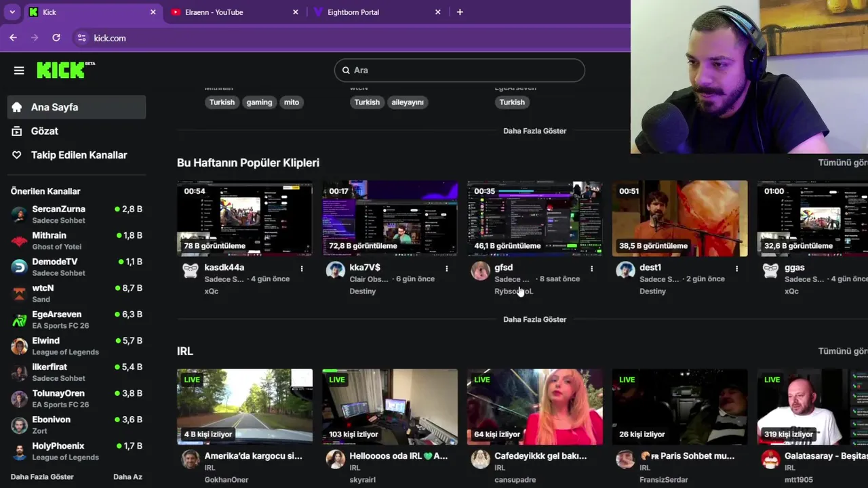This screenshot has height=488, width=868.
Task: Open dest1 clip author avatar
Action: point(625,270)
